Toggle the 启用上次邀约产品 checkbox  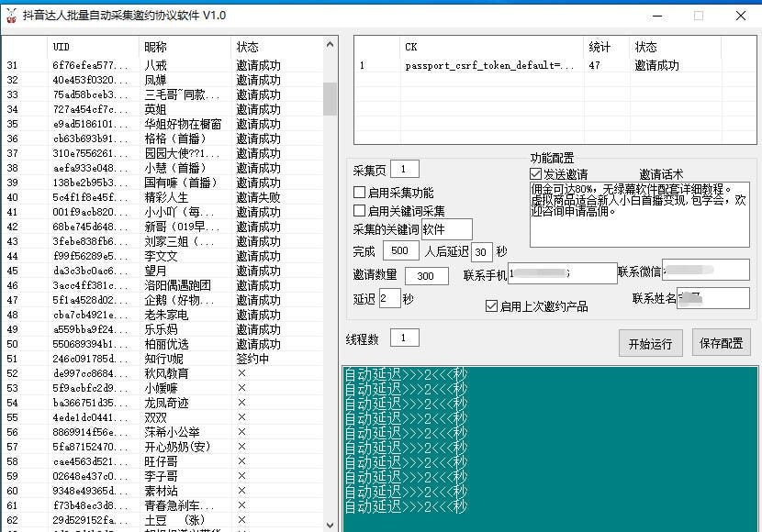coord(491,305)
